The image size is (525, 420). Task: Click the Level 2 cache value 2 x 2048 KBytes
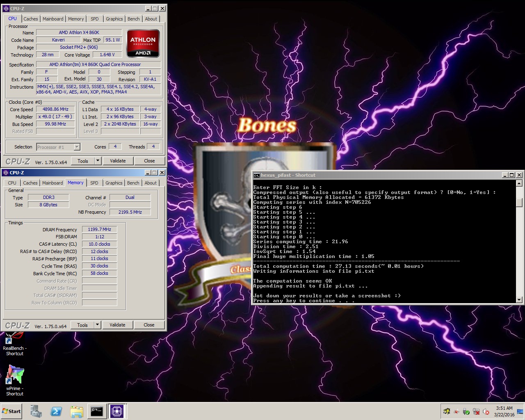tap(120, 124)
